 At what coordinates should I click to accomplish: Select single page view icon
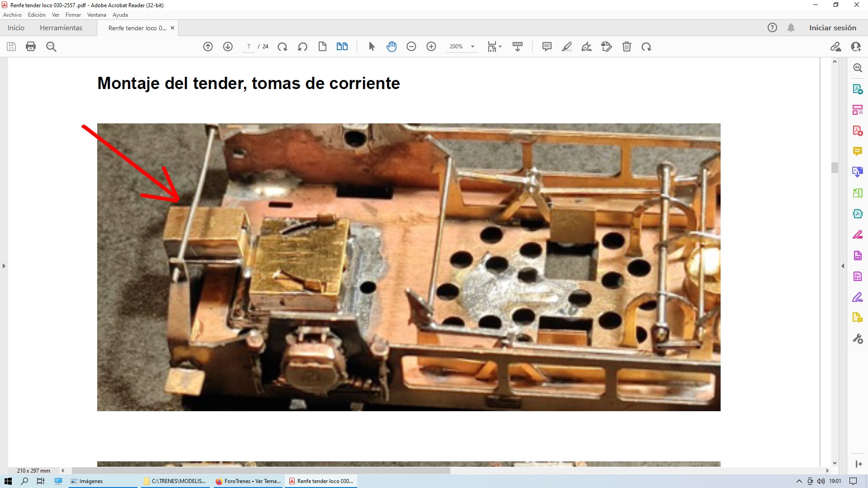(322, 47)
